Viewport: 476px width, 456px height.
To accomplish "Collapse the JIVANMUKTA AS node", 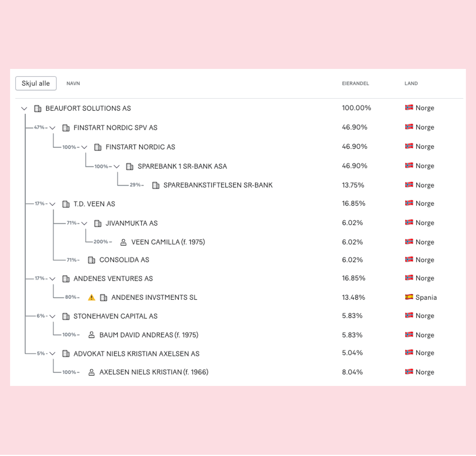I will (84, 223).
